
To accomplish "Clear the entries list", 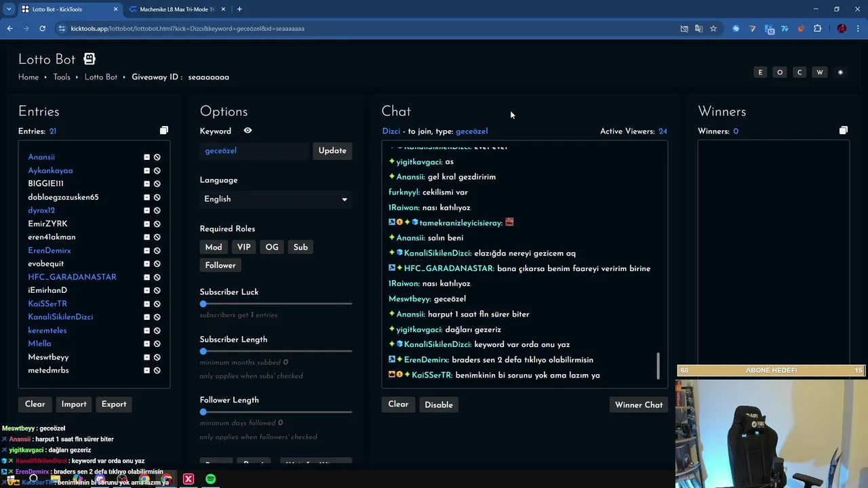I will tap(35, 404).
